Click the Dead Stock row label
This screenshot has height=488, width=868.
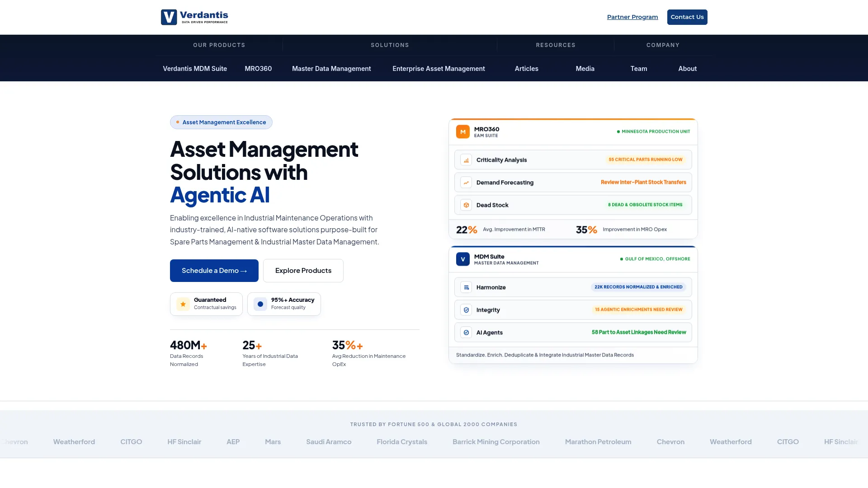pyautogui.click(x=492, y=205)
